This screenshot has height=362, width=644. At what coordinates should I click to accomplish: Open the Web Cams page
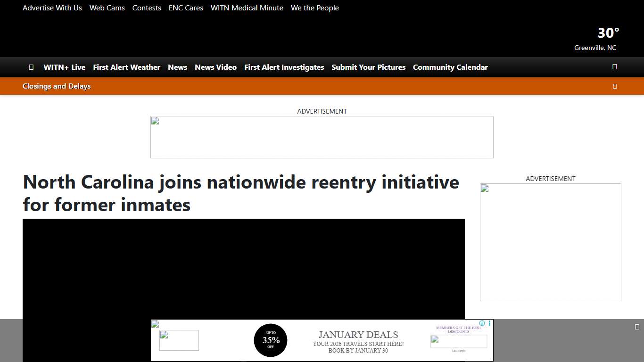coord(107,8)
